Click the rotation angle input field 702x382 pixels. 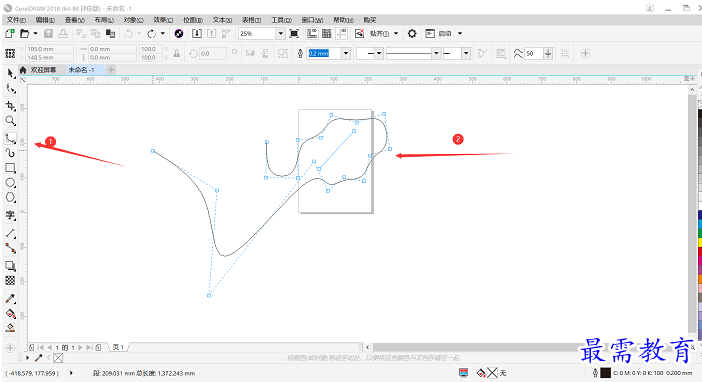(213, 53)
